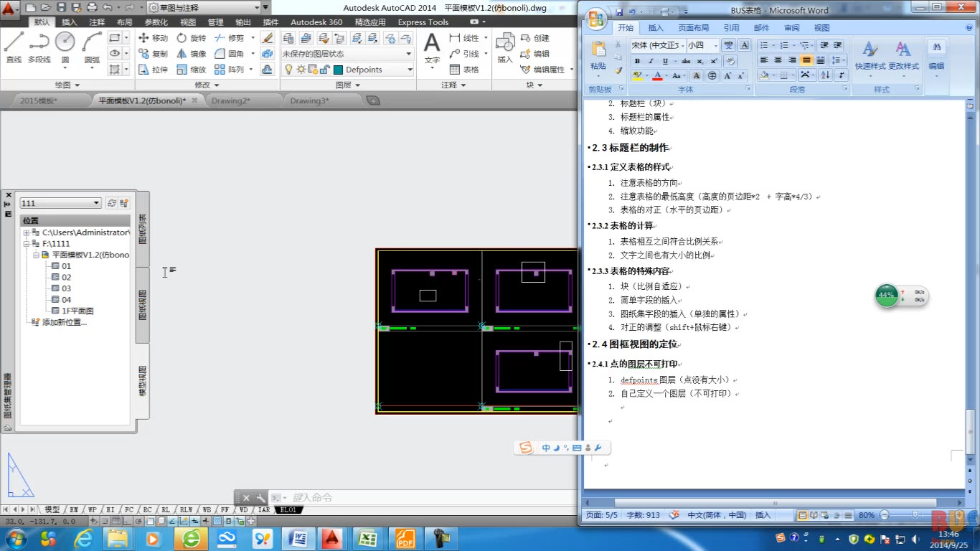This screenshot has width=980, height=551.
Task: Select the Polyline (多段线) tool
Action: [x=39, y=47]
